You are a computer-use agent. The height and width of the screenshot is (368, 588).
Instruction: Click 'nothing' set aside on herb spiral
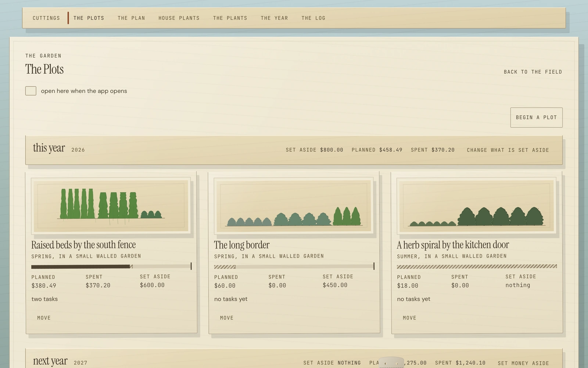518,285
